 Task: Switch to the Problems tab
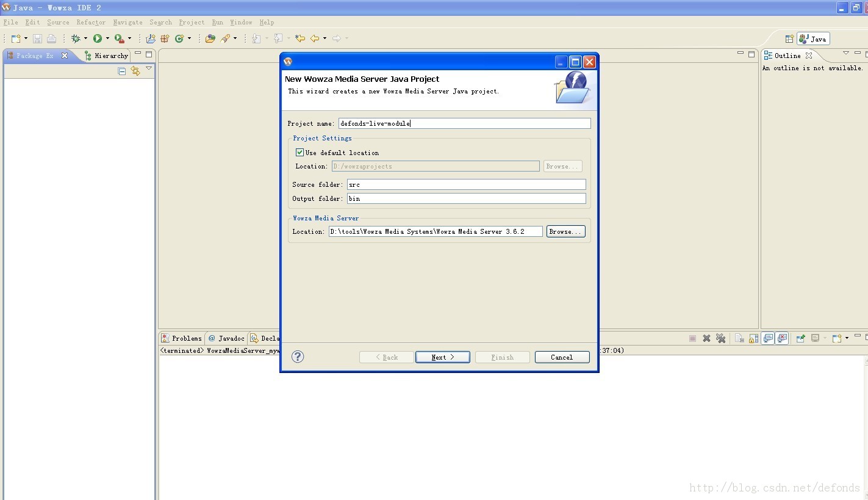pos(182,338)
